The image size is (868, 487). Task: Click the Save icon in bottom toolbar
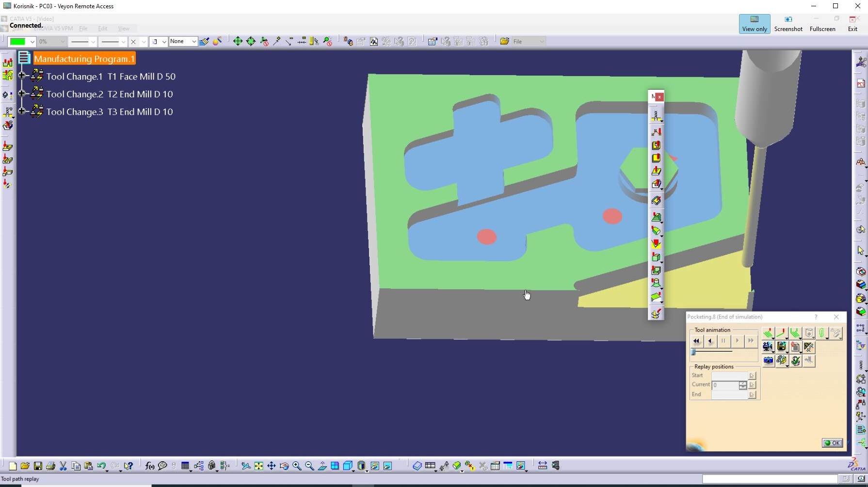38,466
